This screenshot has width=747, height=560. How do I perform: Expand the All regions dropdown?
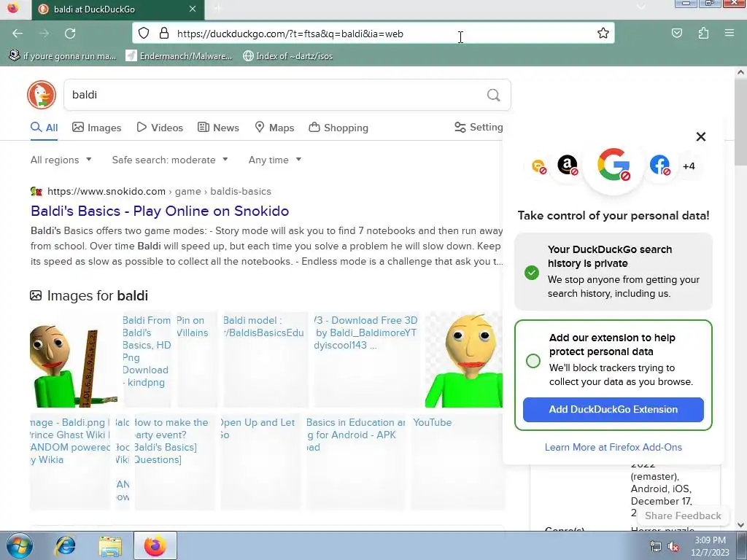(61, 160)
